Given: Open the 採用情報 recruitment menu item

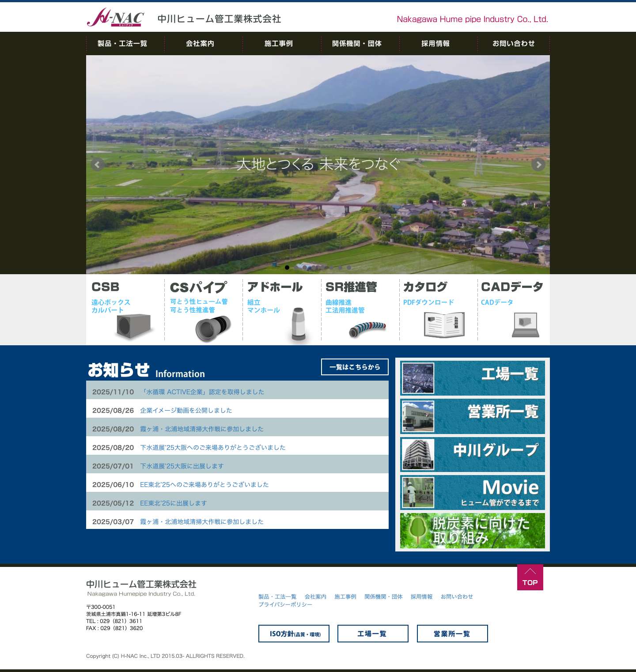Looking at the screenshot, I should (435, 44).
